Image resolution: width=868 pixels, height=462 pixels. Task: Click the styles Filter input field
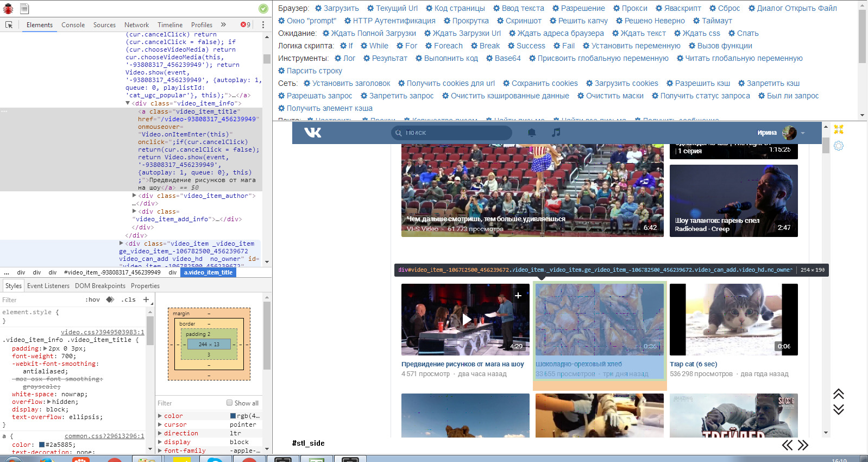click(41, 300)
